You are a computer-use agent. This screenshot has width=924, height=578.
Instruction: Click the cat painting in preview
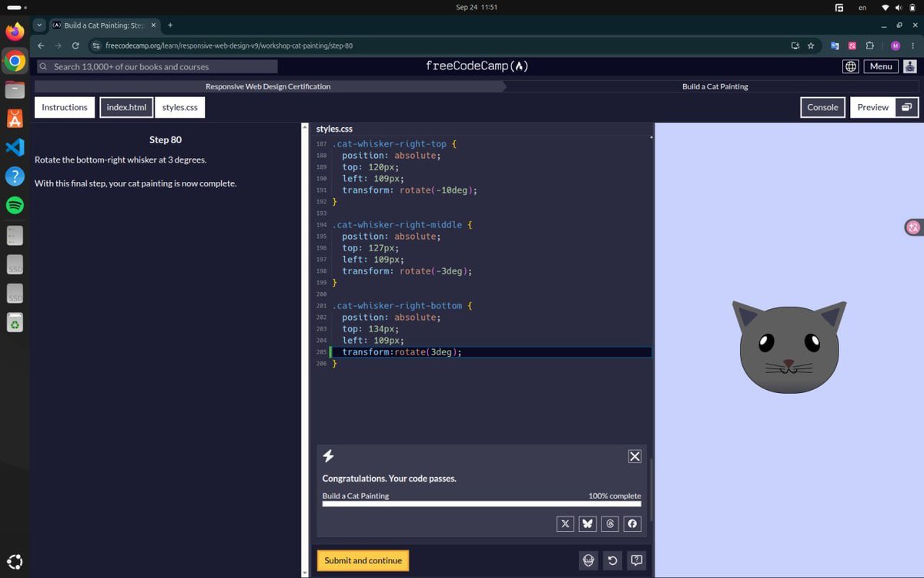click(789, 347)
